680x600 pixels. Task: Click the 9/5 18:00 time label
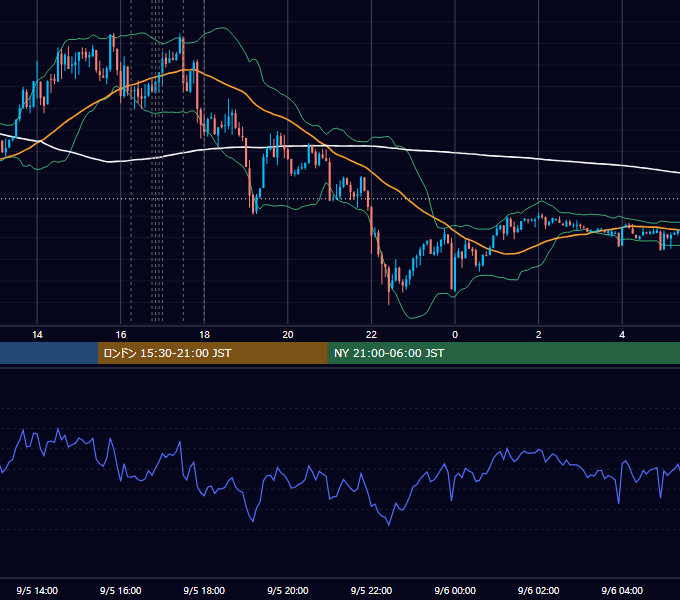(x=204, y=590)
